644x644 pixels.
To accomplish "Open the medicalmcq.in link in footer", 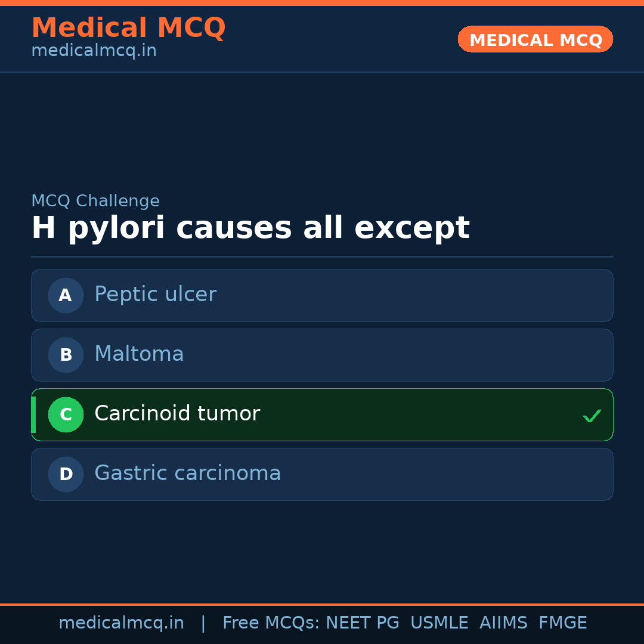I will [121, 623].
